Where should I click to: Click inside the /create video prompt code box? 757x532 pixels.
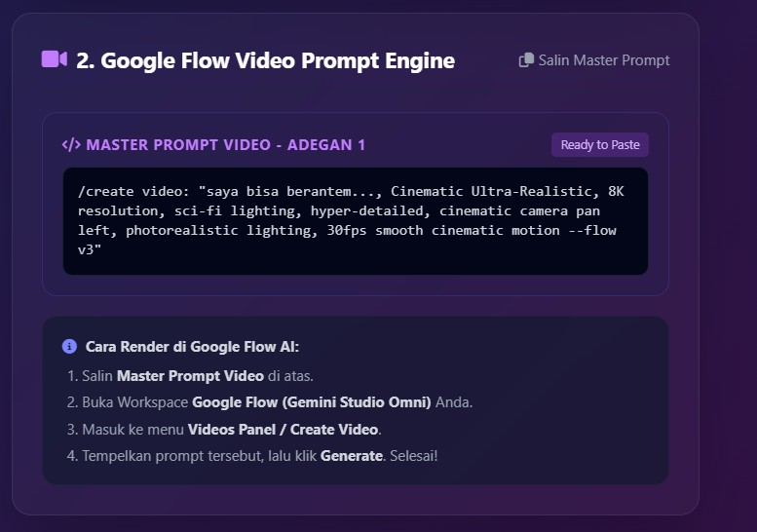(x=356, y=221)
